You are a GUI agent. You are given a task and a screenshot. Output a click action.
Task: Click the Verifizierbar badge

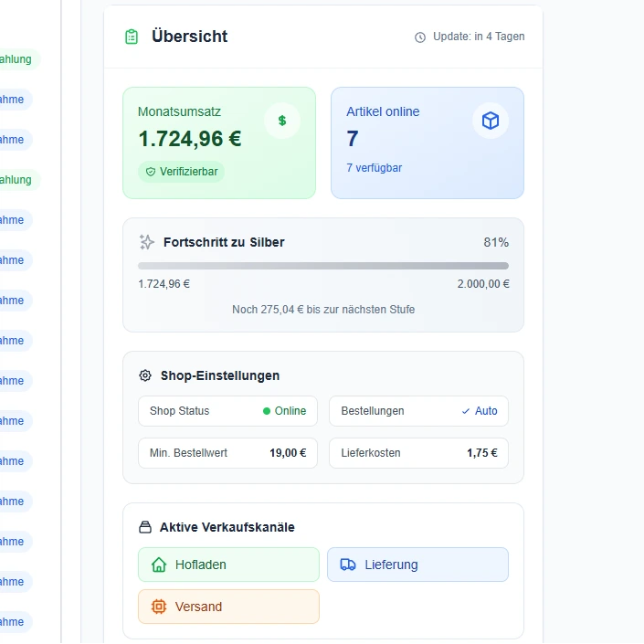[x=181, y=172]
